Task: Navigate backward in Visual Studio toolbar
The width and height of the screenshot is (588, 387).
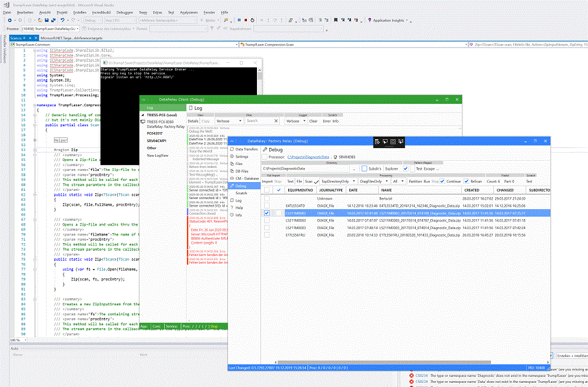Action: [10, 20]
